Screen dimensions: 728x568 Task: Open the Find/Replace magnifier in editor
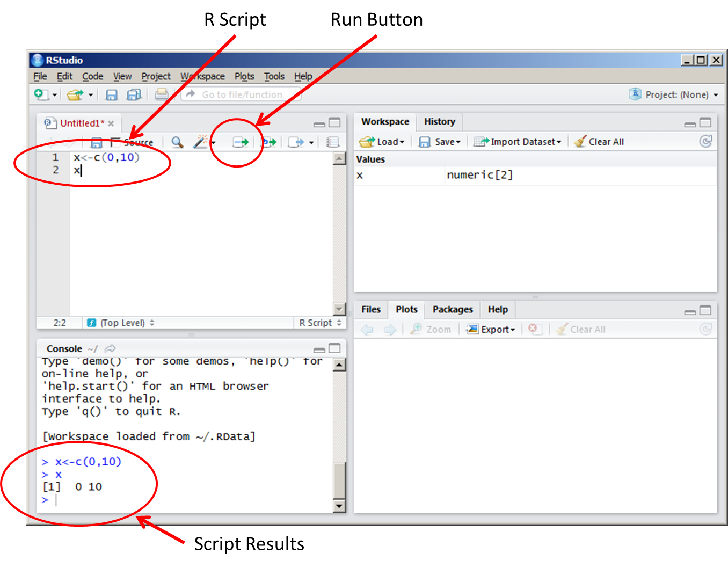point(177,142)
